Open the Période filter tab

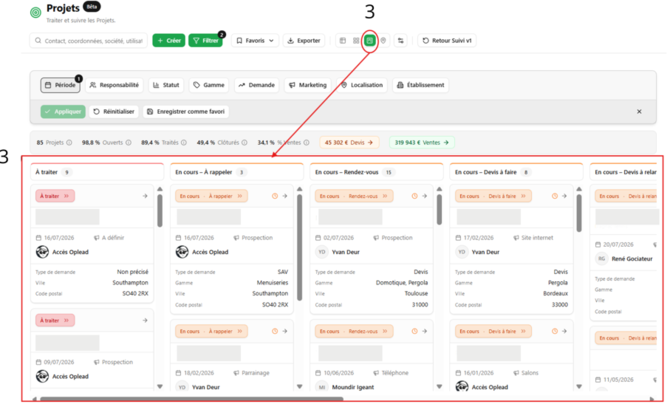click(60, 85)
